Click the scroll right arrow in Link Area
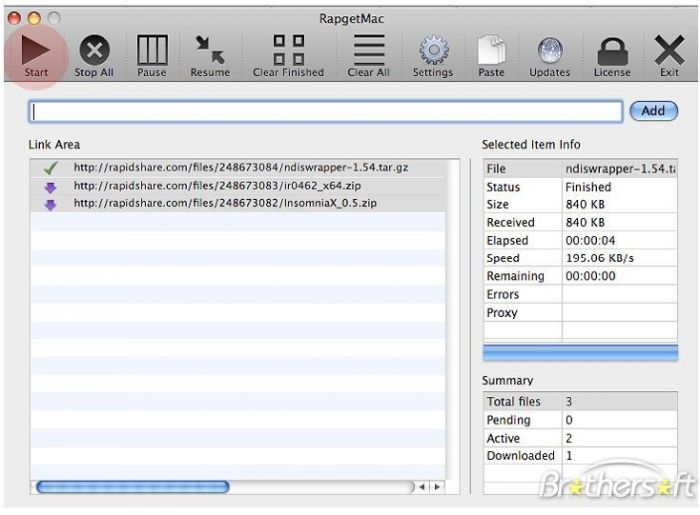Image resolution: width=700 pixels, height=515 pixels. (437, 487)
